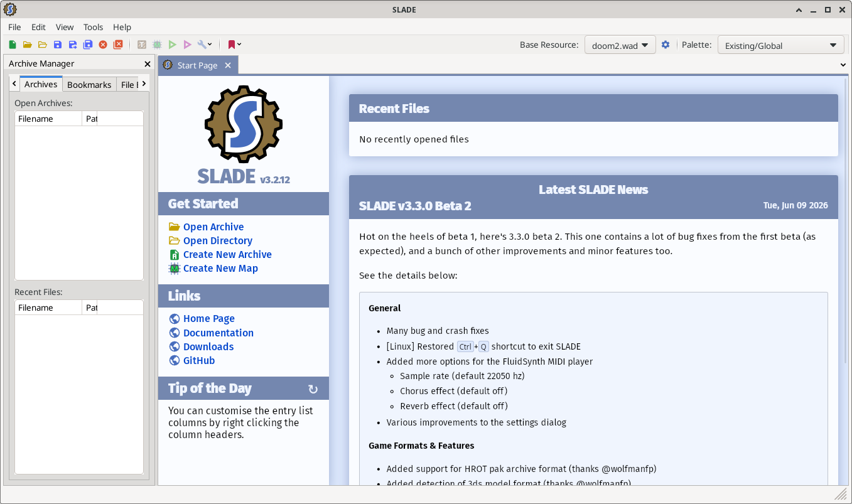The width and height of the screenshot is (852, 504).
Task: Click the folder icon beside Open Archive link
Action: pyautogui.click(x=175, y=227)
